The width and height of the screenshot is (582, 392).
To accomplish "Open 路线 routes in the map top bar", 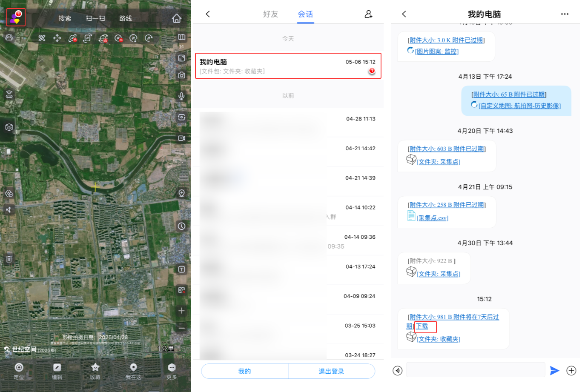I will [126, 18].
